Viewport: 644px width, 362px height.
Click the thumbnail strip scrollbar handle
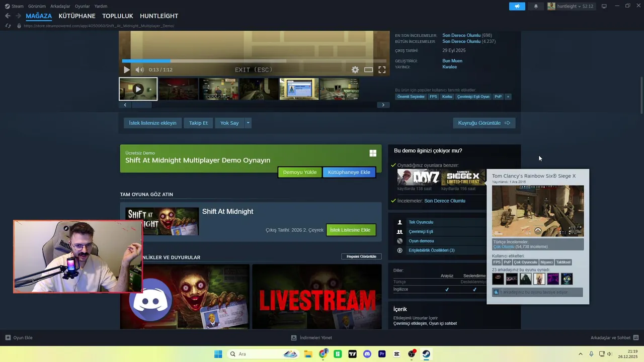click(x=141, y=105)
